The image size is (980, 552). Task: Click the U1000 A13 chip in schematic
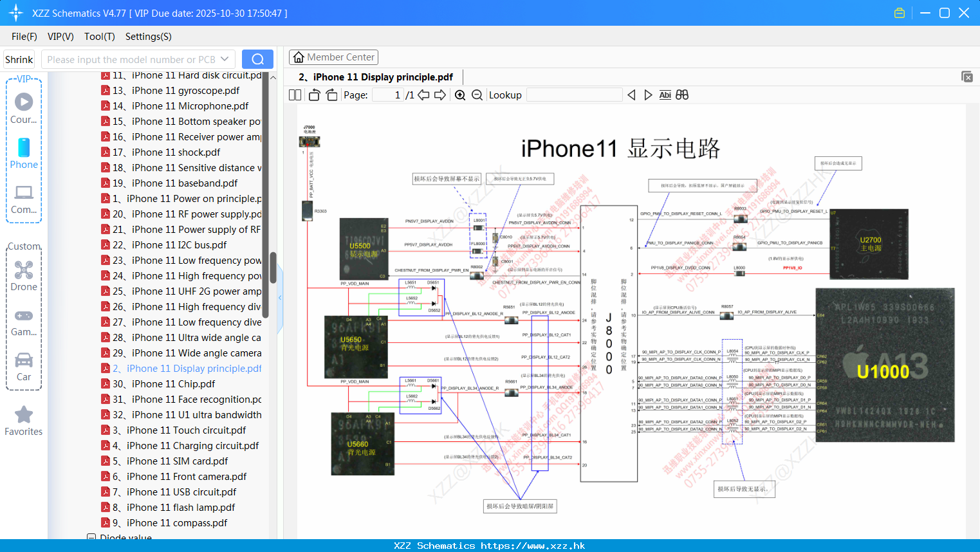click(885, 365)
